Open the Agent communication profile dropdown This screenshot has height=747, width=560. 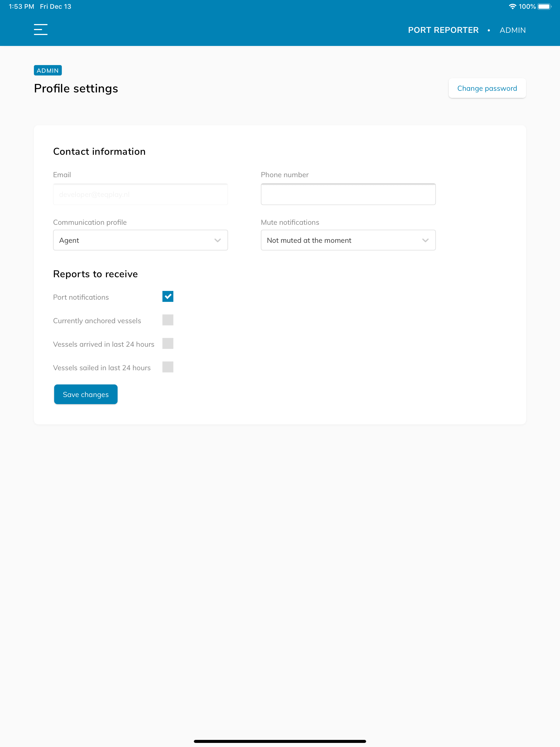point(141,240)
